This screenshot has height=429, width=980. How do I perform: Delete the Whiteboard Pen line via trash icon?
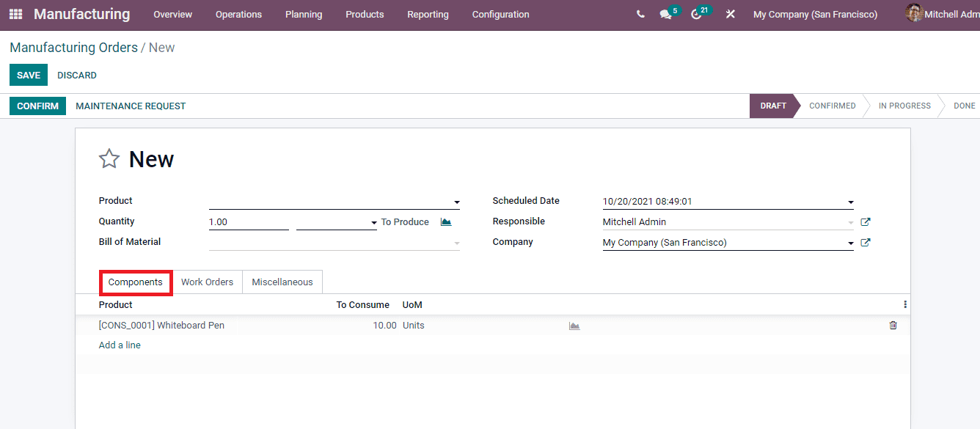[x=893, y=325]
